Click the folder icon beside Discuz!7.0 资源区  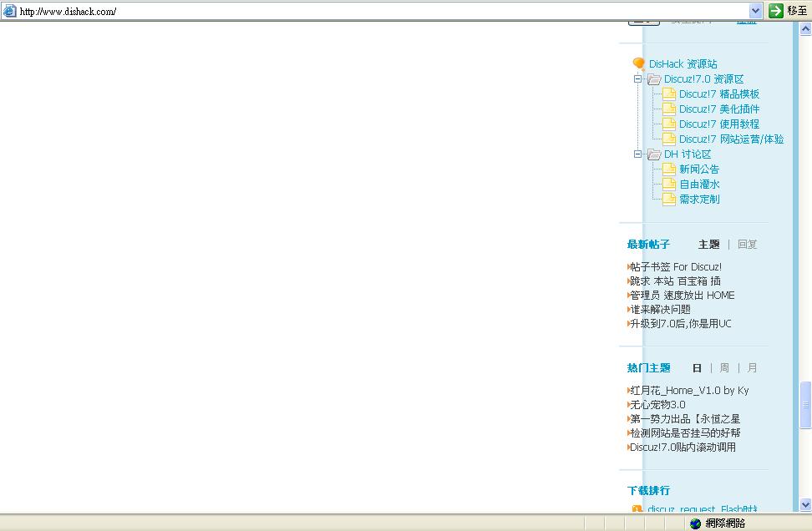point(654,79)
